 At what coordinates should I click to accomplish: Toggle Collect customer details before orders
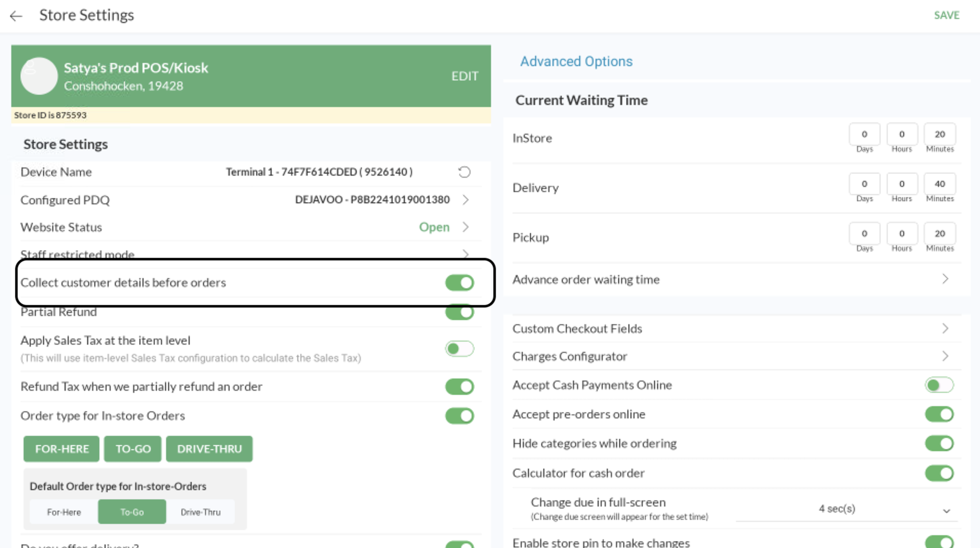point(459,283)
